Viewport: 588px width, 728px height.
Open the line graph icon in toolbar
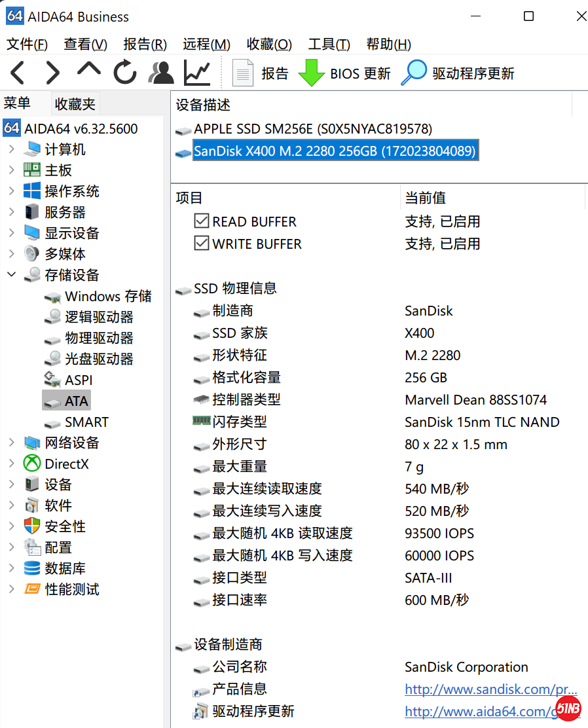pos(196,73)
